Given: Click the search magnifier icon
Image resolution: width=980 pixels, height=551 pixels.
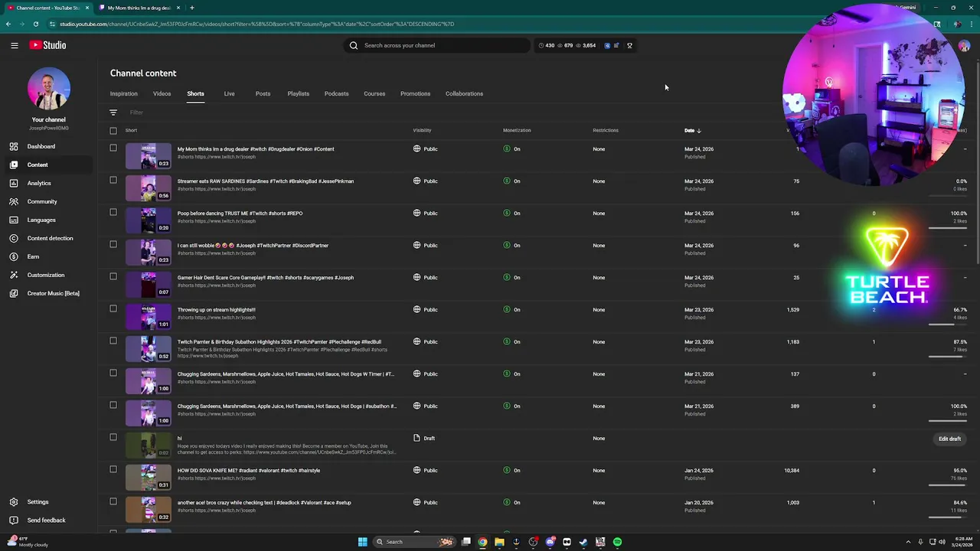Looking at the screenshot, I should coord(354,45).
